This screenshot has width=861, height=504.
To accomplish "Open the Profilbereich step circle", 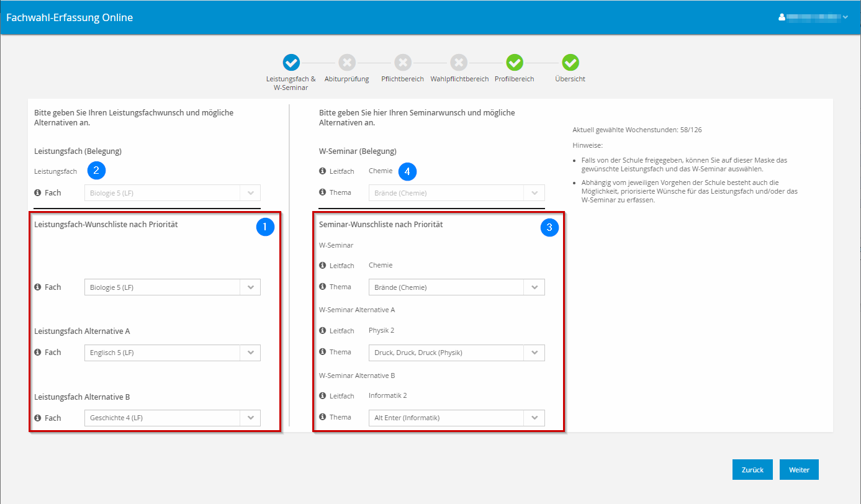I will coord(515,62).
